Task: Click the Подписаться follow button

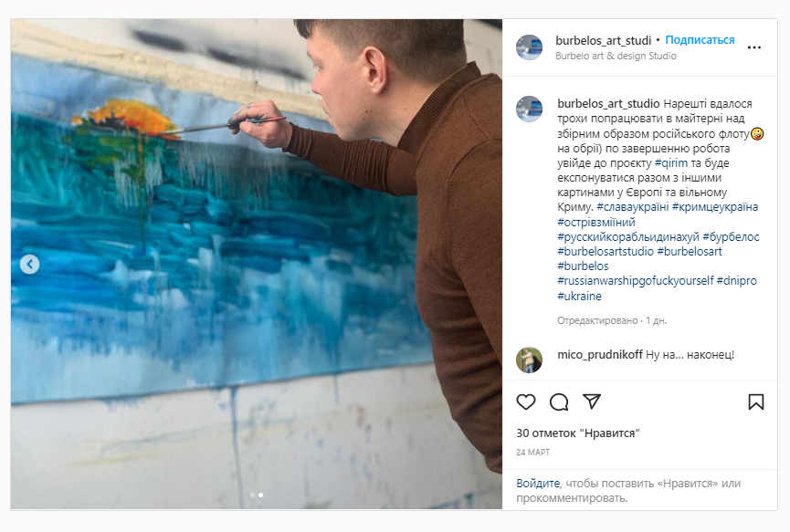Action: pyautogui.click(x=700, y=40)
